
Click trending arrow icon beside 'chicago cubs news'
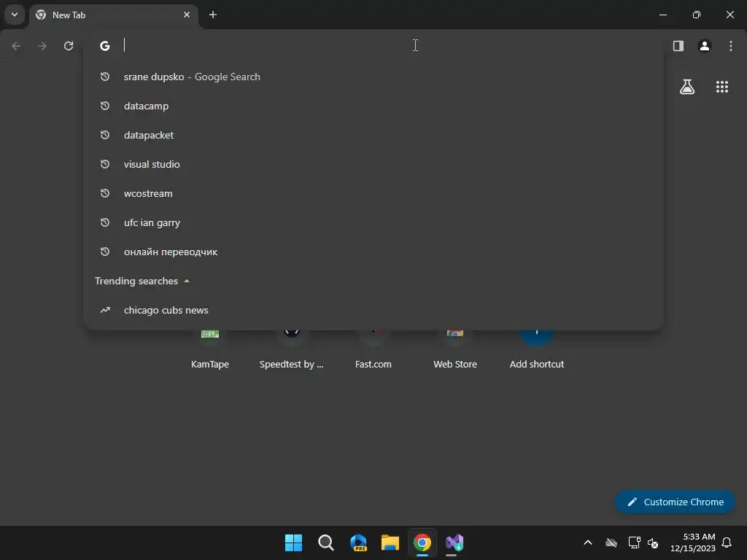point(105,310)
